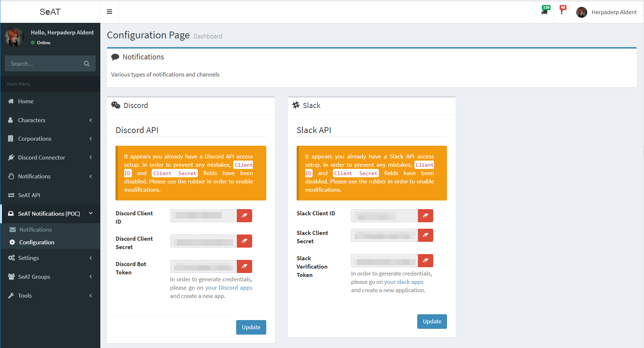Click the search magnifier icon
The height and width of the screenshot is (348, 644).
coord(87,63)
